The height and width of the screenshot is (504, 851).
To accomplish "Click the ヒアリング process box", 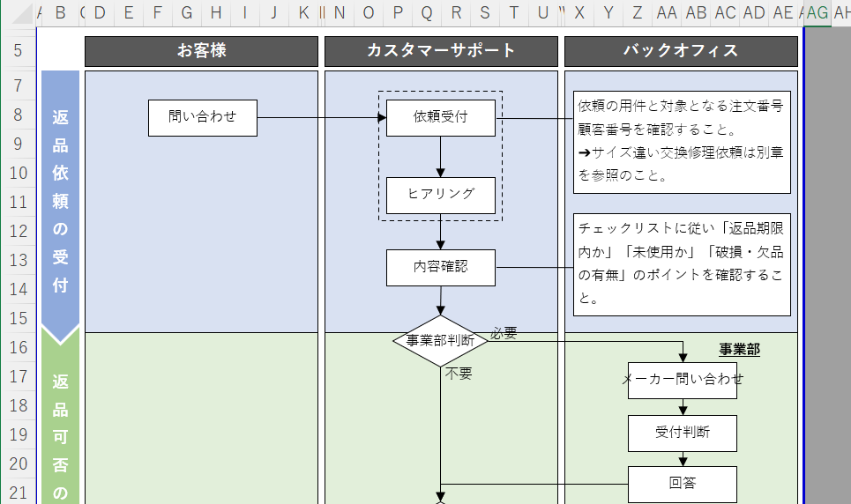I will [x=441, y=195].
